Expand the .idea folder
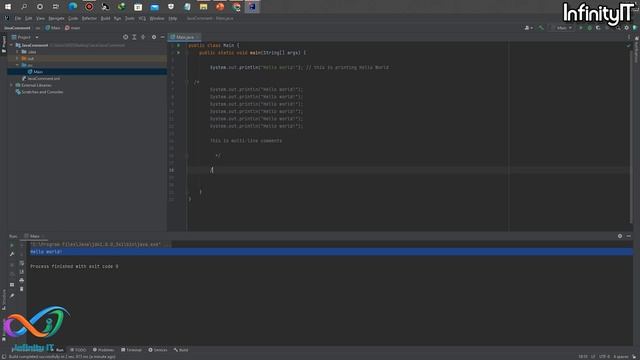The width and height of the screenshot is (640, 360). point(17,52)
